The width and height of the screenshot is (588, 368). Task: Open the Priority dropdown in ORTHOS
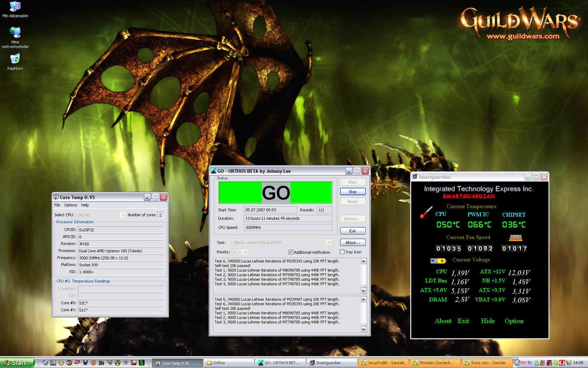coord(240,252)
